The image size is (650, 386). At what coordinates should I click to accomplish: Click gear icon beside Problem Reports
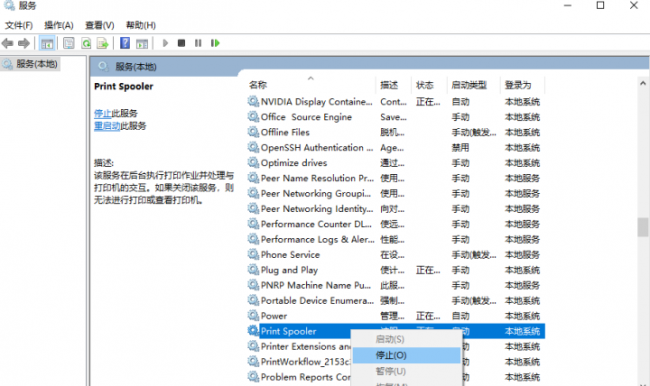(253, 377)
